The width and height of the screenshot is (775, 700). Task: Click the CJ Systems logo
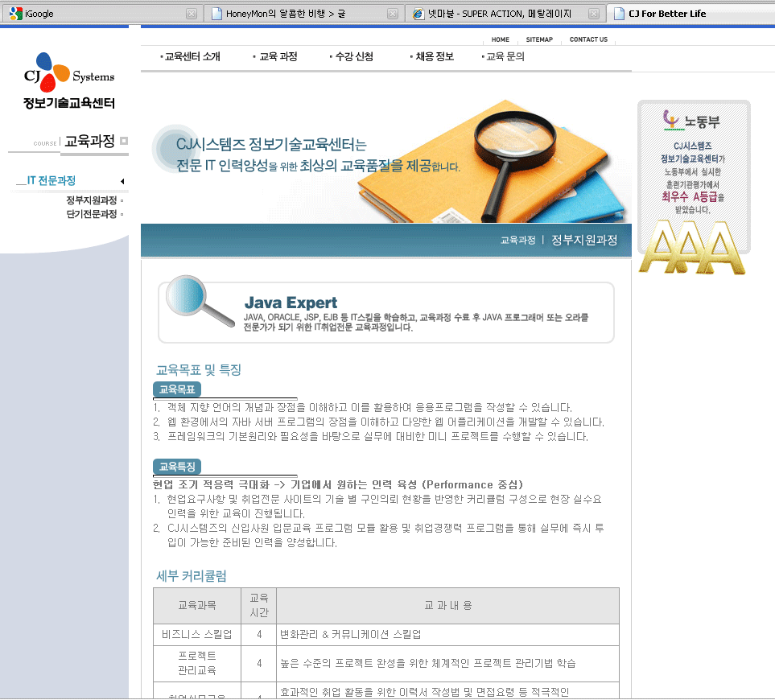coord(69,72)
